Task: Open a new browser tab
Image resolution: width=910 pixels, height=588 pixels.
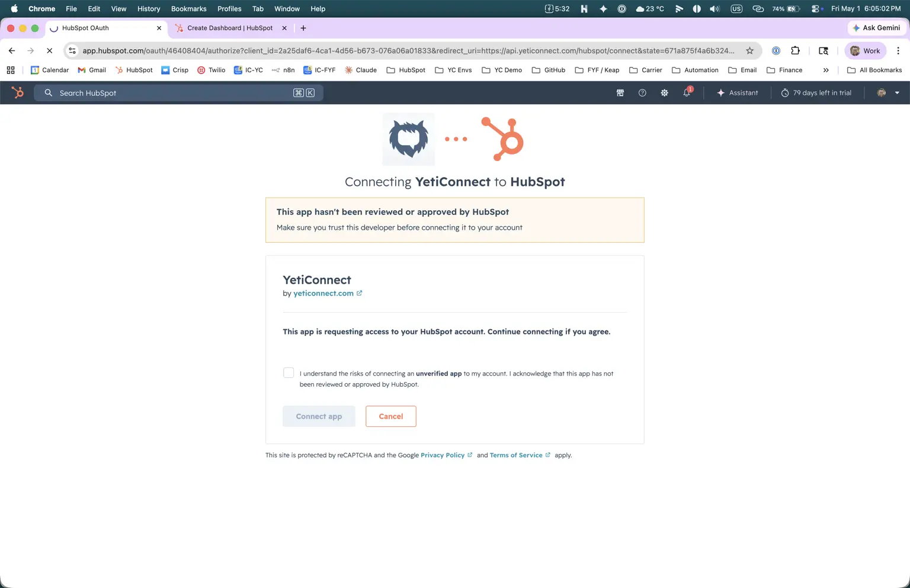Action: tap(303, 28)
